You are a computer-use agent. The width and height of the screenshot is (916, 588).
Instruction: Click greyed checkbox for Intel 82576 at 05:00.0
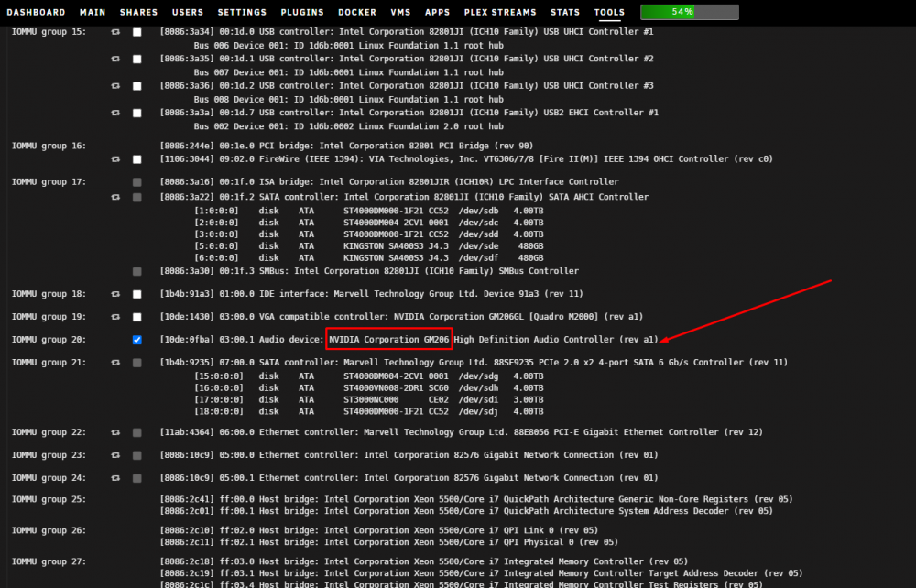pos(136,455)
